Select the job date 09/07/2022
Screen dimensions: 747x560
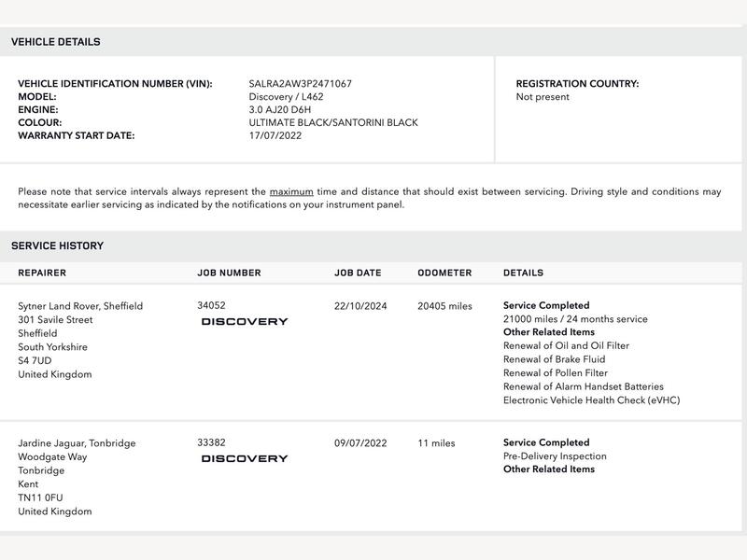click(x=360, y=443)
